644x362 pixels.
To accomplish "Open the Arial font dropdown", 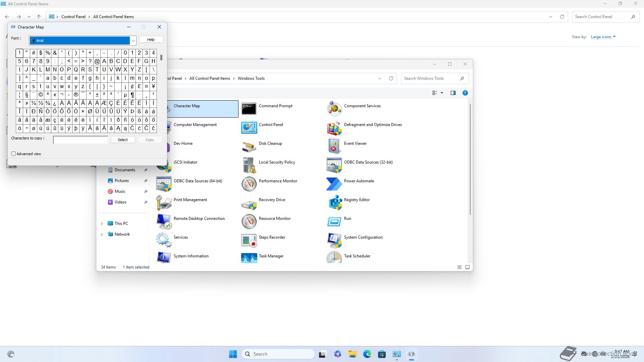I will 133,41.
